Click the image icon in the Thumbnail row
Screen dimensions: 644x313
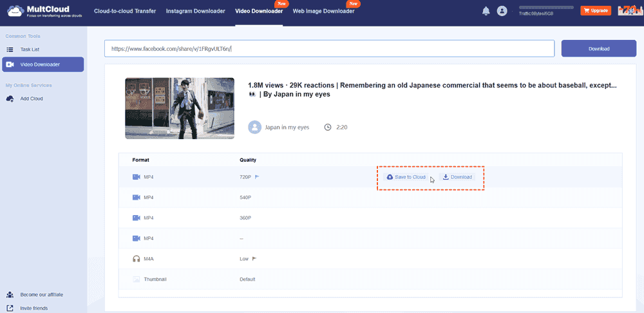click(137, 280)
